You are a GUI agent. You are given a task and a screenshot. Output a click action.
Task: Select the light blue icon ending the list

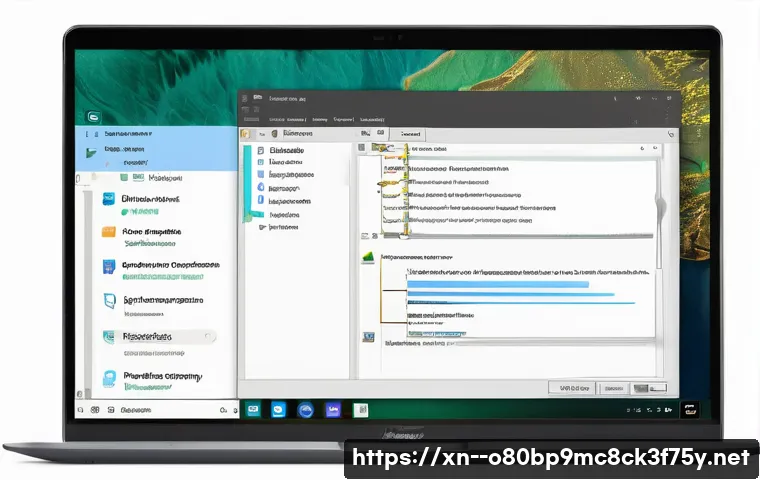click(110, 378)
